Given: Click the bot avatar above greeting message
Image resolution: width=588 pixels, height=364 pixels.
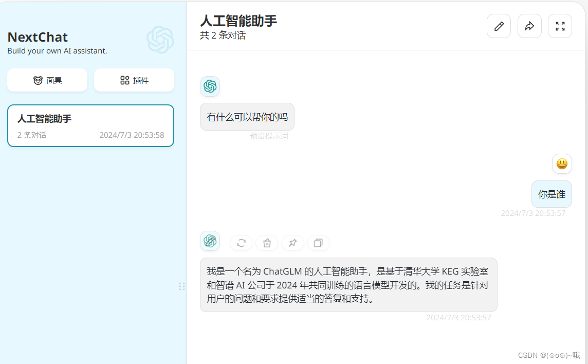Looking at the screenshot, I should (x=210, y=86).
